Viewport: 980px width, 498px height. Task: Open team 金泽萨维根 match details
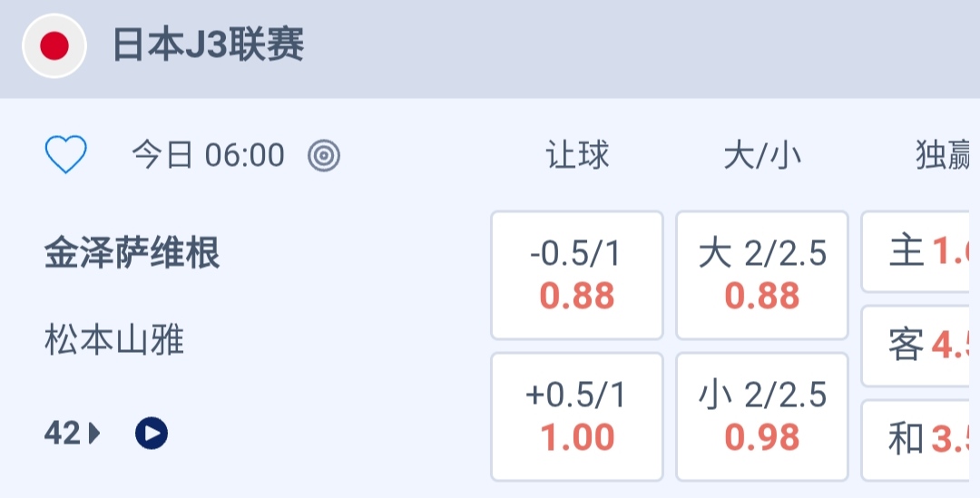[x=132, y=254]
